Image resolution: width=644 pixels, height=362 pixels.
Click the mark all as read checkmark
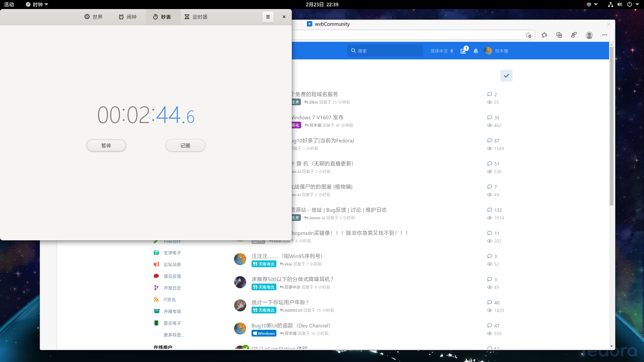(506, 76)
